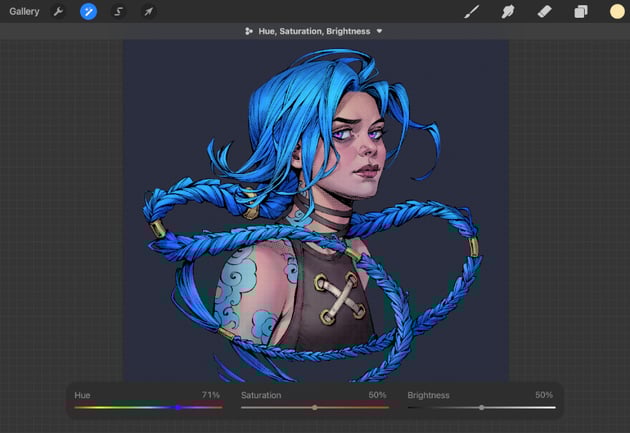Image resolution: width=630 pixels, height=433 pixels.
Task: Tap the Brightness 50% value label
Action: [x=544, y=395]
